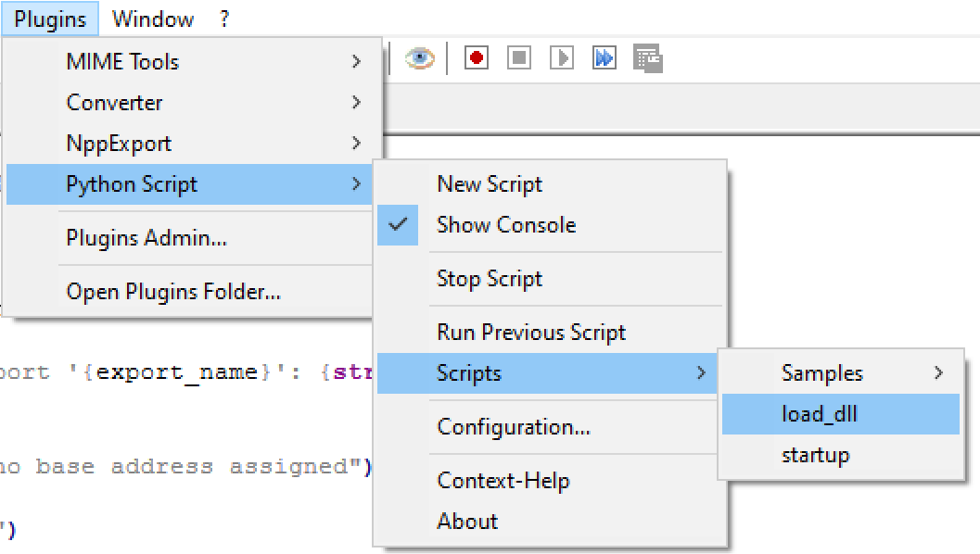Enable Stop Script option
980x554 pixels.
click(x=487, y=278)
